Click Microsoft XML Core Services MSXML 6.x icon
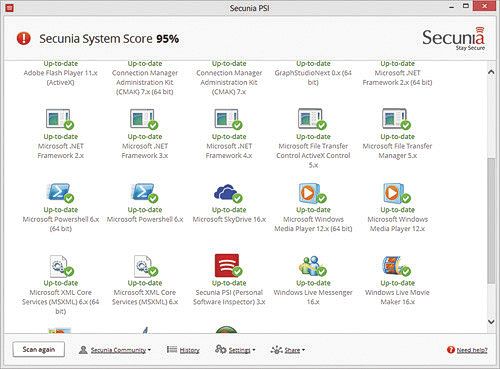 click(x=145, y=266)
